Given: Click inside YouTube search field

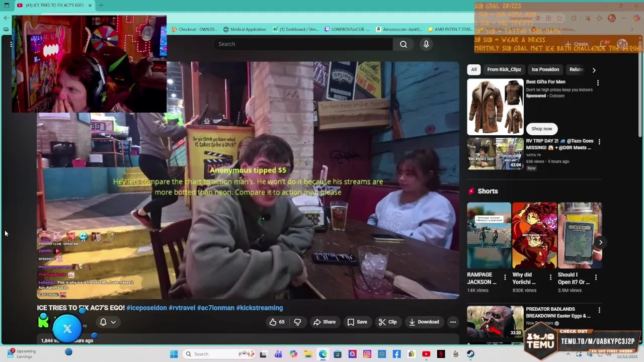Looking at the screenshot, I should (303, 44).
